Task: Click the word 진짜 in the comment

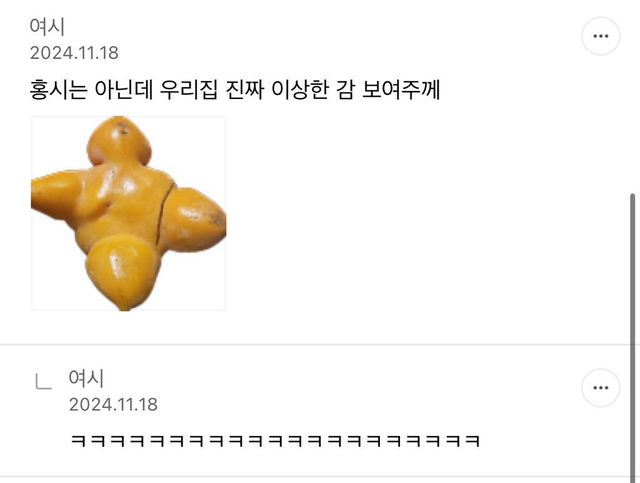Action: pos(244,90)
